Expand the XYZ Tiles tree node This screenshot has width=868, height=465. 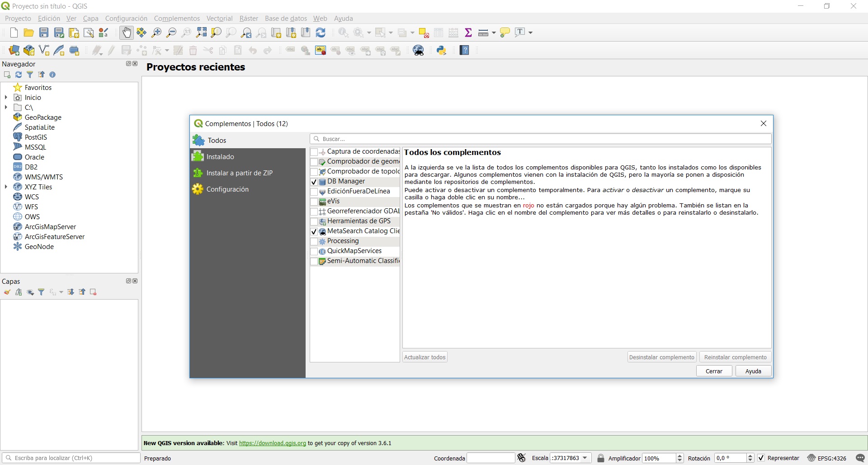pyautogui.click(x=6, y=187)
